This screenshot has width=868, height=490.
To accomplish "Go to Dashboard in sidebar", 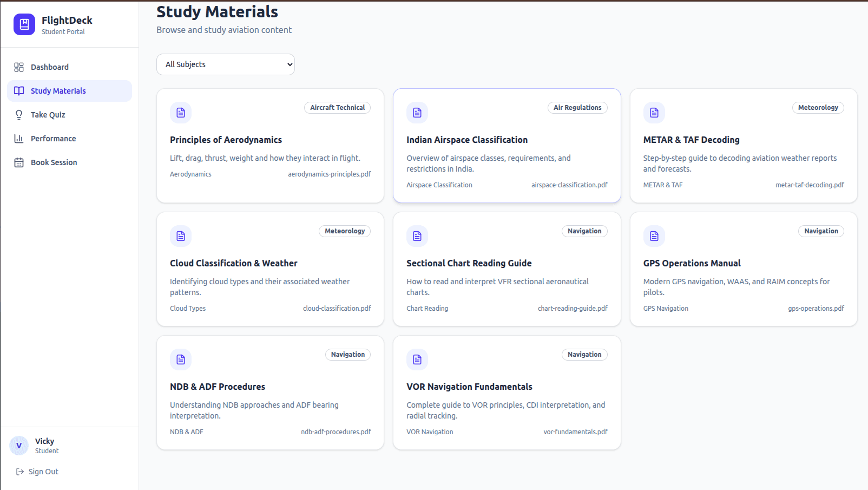I will (69, 67).
